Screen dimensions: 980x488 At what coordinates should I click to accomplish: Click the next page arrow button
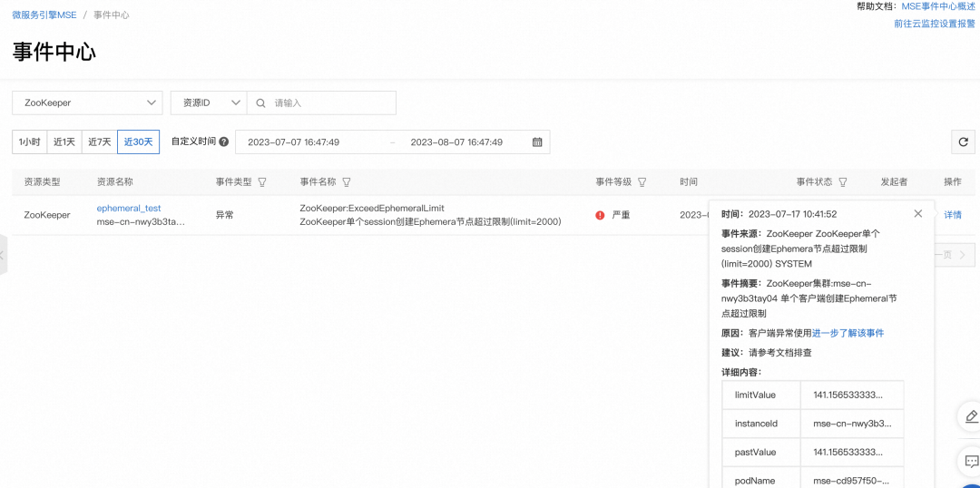[x=963, y=254]
